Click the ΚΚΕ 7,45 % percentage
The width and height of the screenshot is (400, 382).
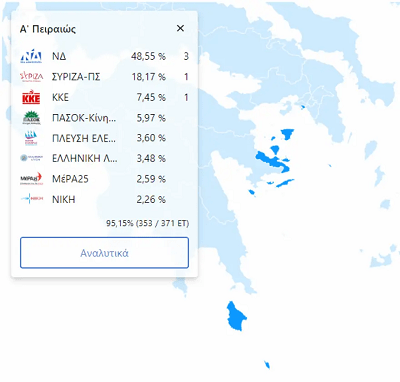point(151,97)
